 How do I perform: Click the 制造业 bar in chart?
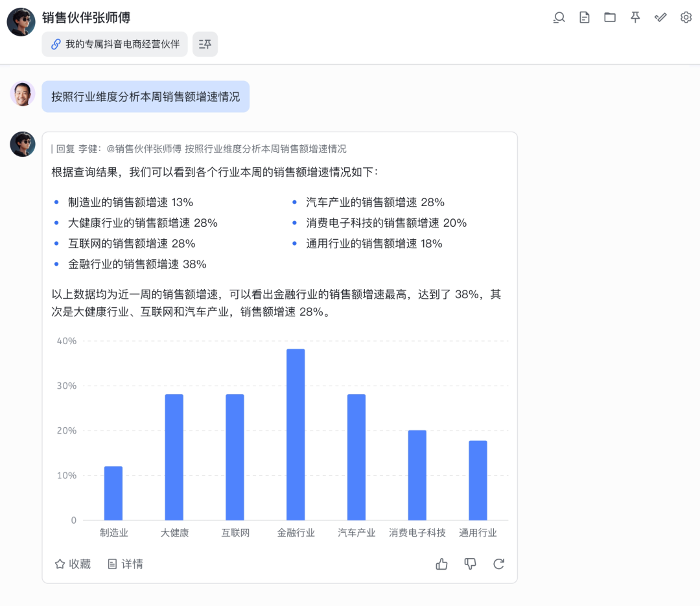[113, 493]
